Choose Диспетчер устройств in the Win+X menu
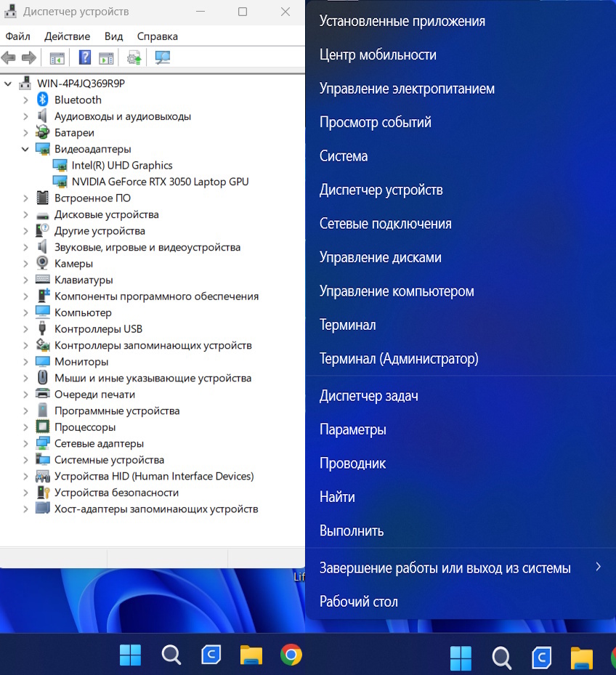The height and width of the screenshot is (675, 616). [x=460, y=190]
